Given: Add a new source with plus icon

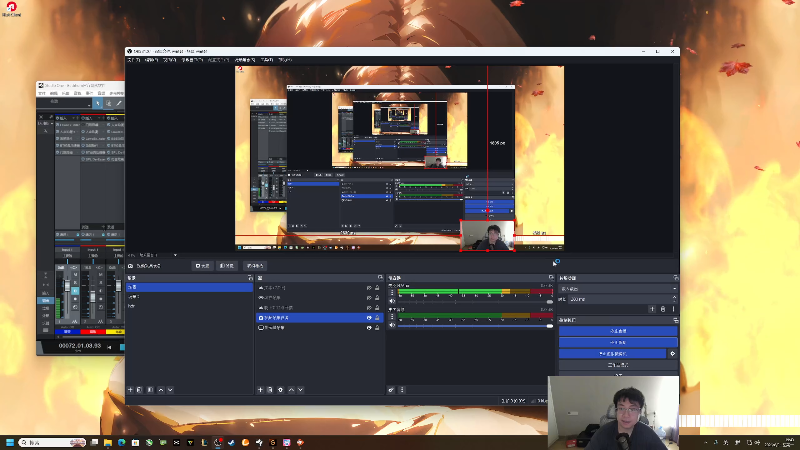Looking at the screenshot, I should pyautogui.click(x=260, y=390).
